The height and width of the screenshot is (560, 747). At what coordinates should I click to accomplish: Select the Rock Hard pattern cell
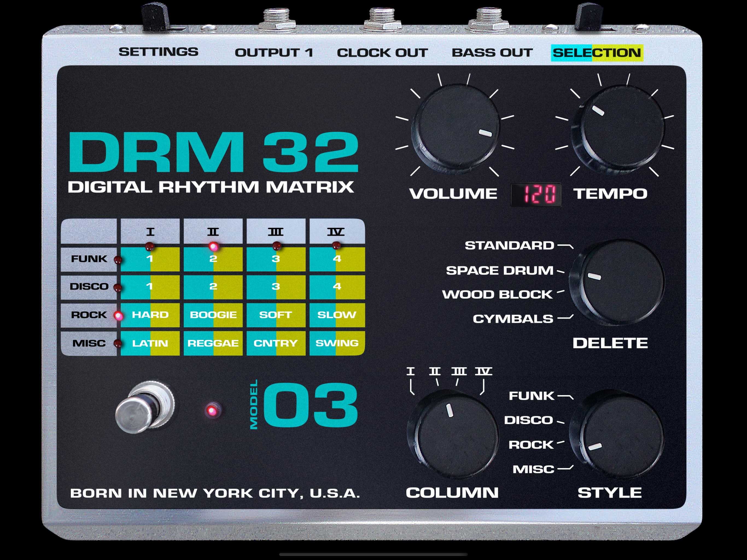coord(150,315)
